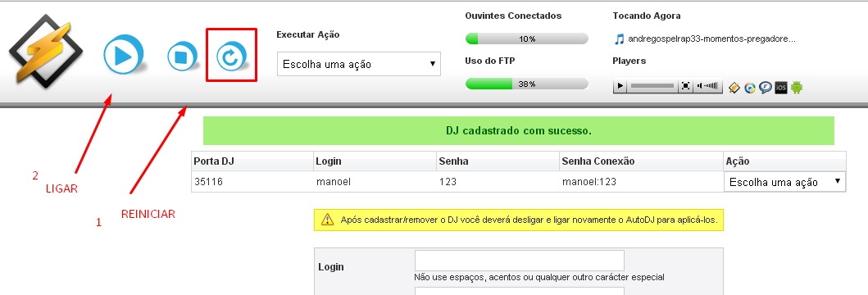This screenshot has width=868, height=295.
Task: Open the Executar Ação dropdown
Action: pos(359,64)
